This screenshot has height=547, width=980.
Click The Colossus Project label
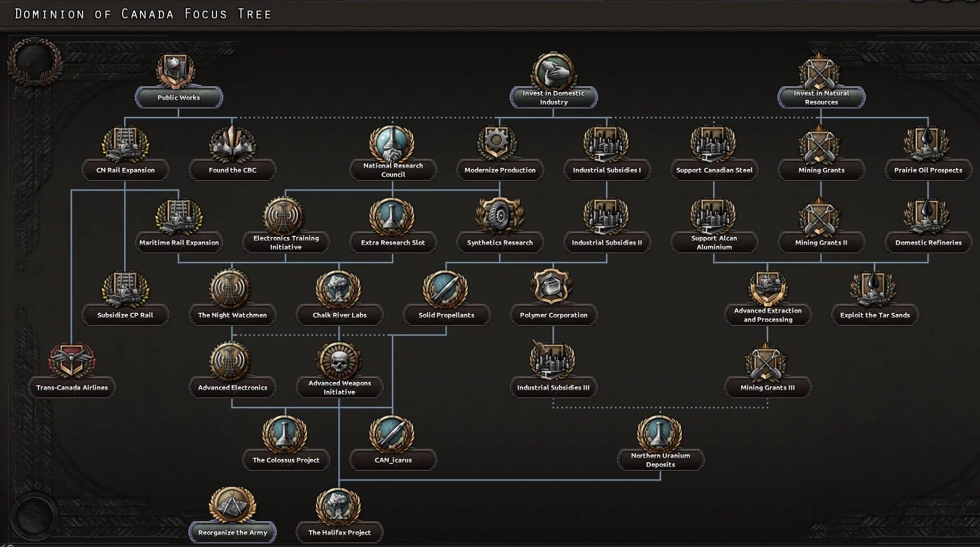(x=286, y=460)
